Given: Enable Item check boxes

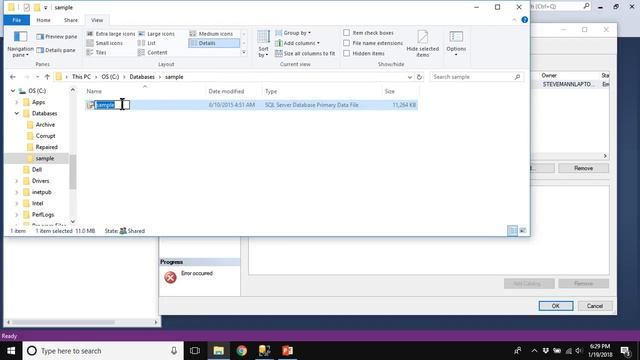Looking at the screenshot, I should point(347,33).
